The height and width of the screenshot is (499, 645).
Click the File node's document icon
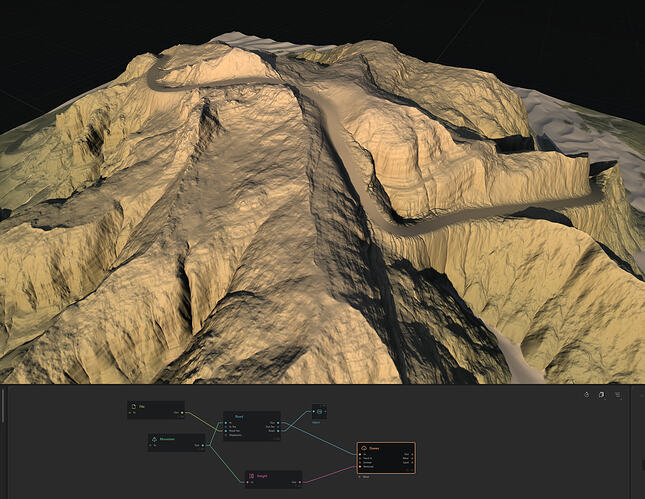pos(134,406)
